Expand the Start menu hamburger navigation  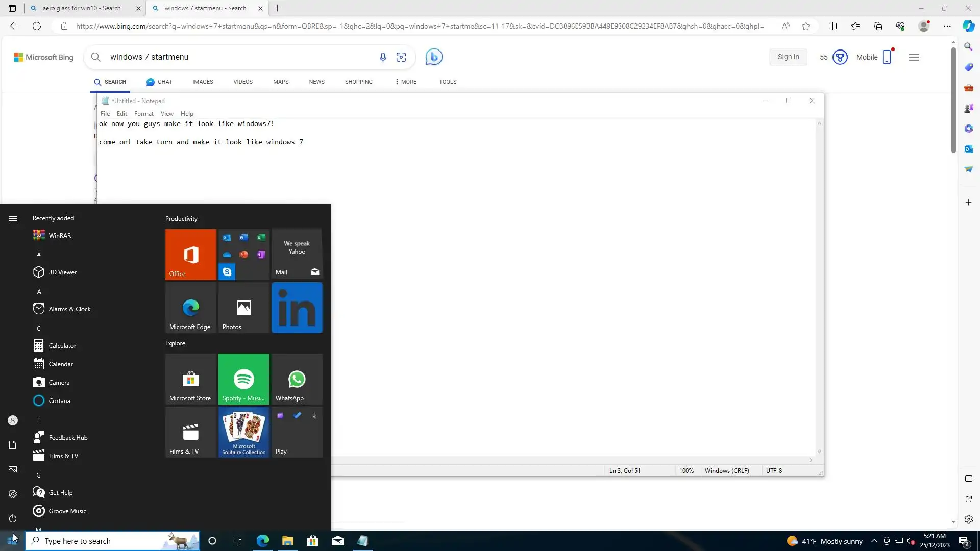13,218
